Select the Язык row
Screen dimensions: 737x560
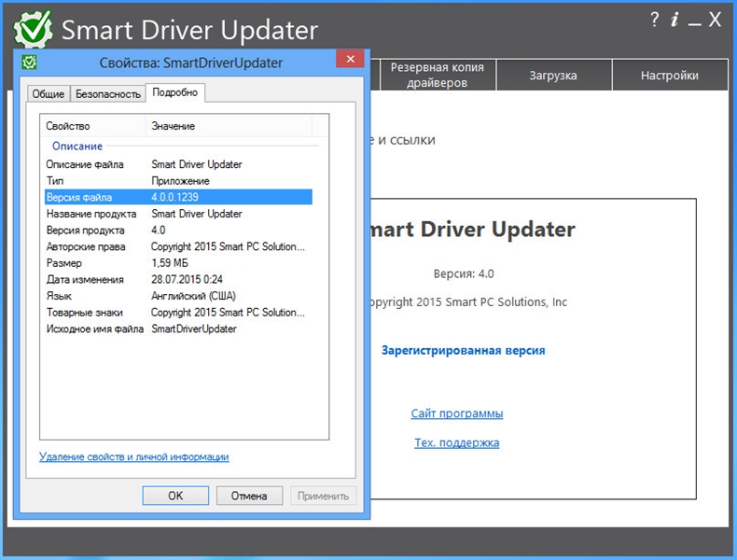coord(178,296)
